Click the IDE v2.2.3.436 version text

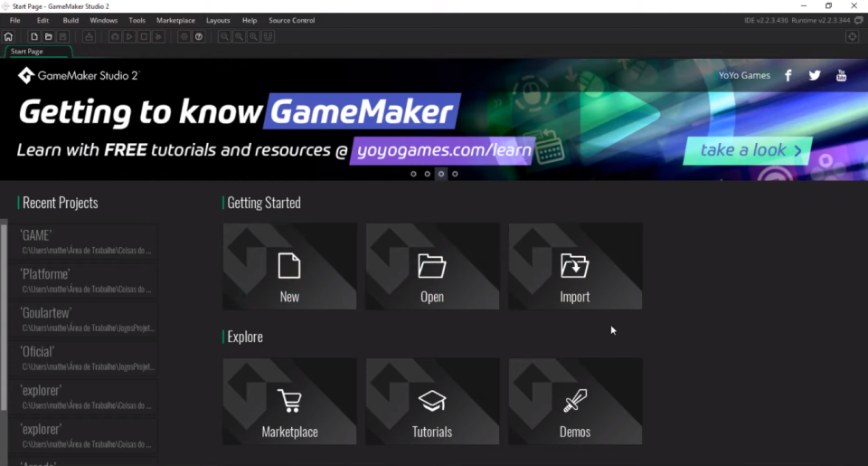766,20
